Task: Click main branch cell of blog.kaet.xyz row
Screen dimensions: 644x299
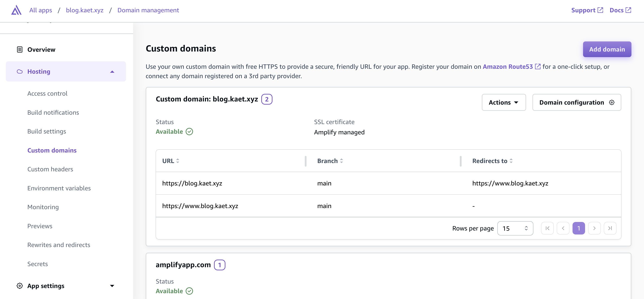Action: coord(324,183)
